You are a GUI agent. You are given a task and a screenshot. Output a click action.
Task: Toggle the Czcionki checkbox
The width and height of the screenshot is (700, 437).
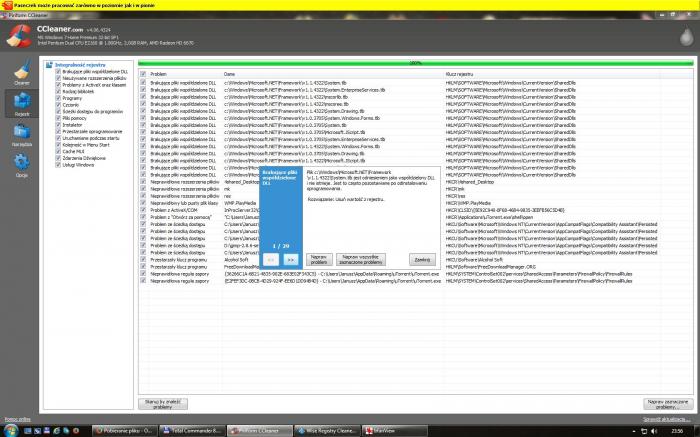(x=58, y=105)
